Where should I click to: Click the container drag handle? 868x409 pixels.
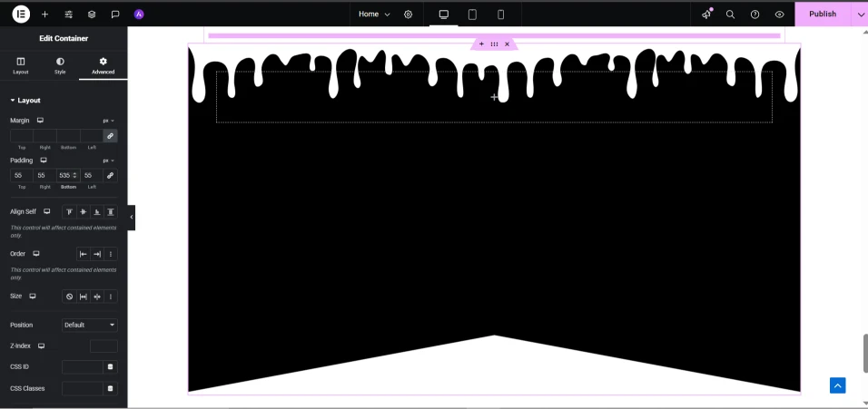[x=494, y=44]
